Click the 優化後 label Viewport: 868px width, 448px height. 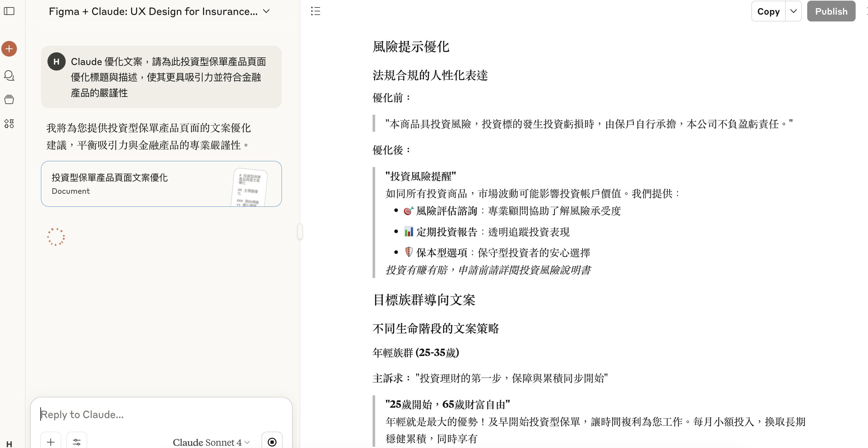click(392, 150)
